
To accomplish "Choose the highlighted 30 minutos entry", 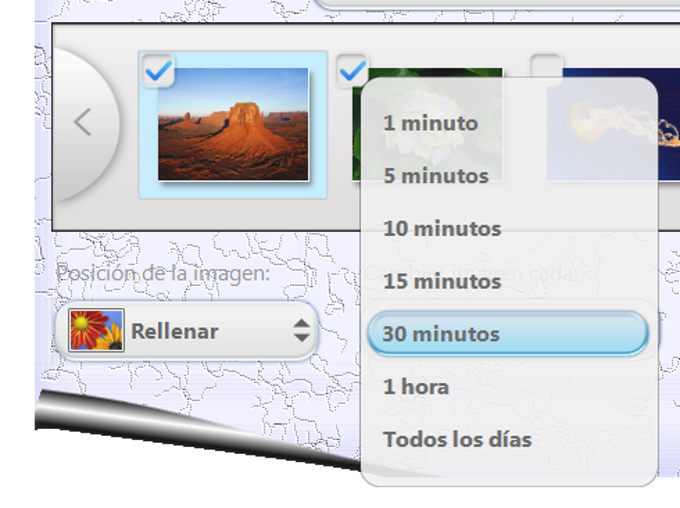I will [508, 334].
